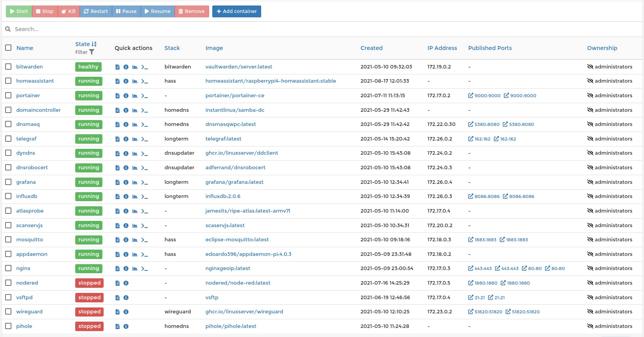Check the mosquitto row checkbox
644x337 pixels.
8,239
